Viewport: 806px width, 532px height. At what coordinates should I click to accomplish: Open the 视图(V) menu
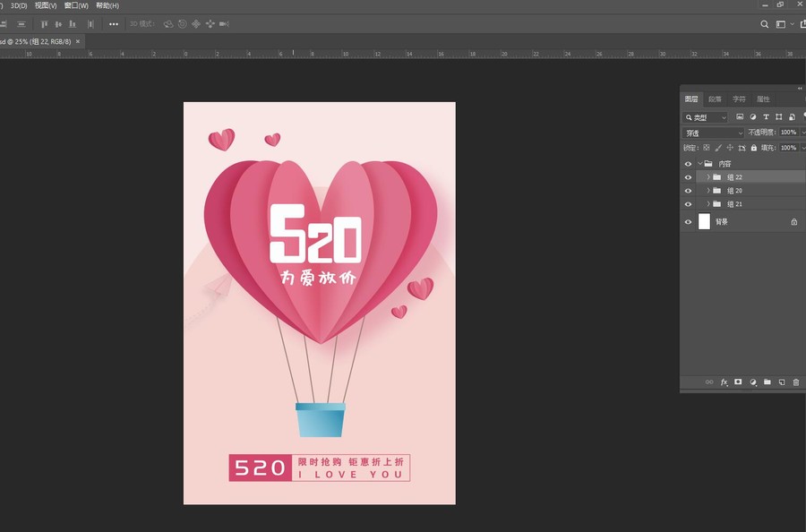coord(46,5)
